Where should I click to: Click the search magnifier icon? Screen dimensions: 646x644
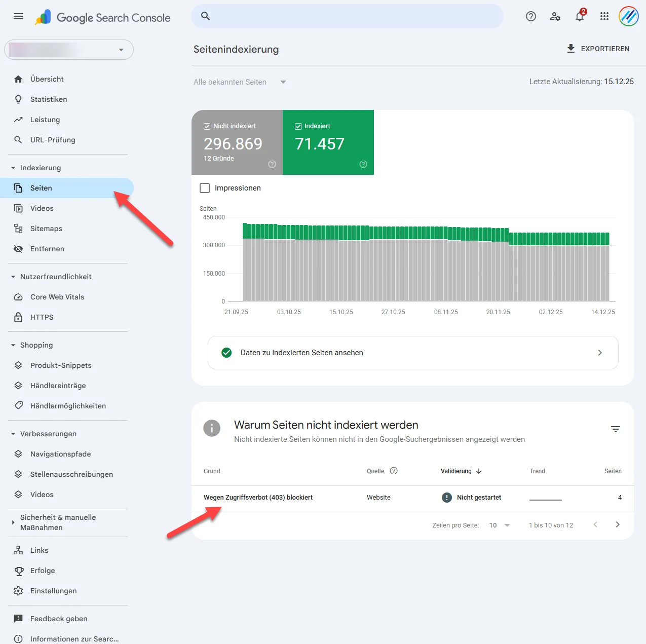tap(205, 16)
